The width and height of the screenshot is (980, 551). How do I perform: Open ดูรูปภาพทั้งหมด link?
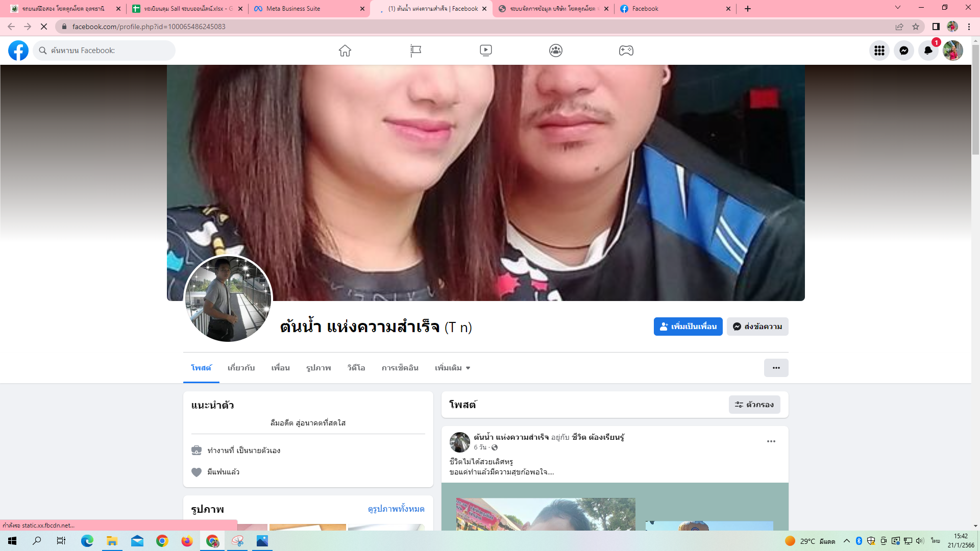pyautogui.click(x=396, y=509)
